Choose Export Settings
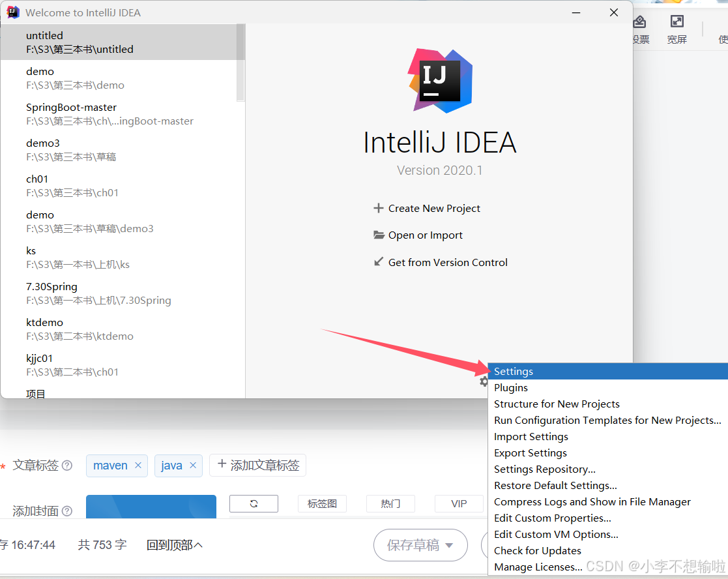This screenshot has width=728, height=579. click(x=607, y=453)
